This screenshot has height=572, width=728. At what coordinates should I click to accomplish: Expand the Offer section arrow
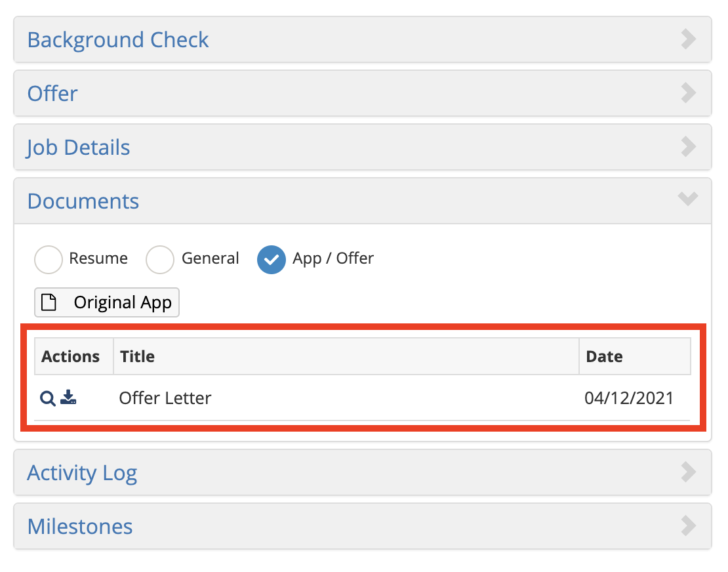pos(688,93)
